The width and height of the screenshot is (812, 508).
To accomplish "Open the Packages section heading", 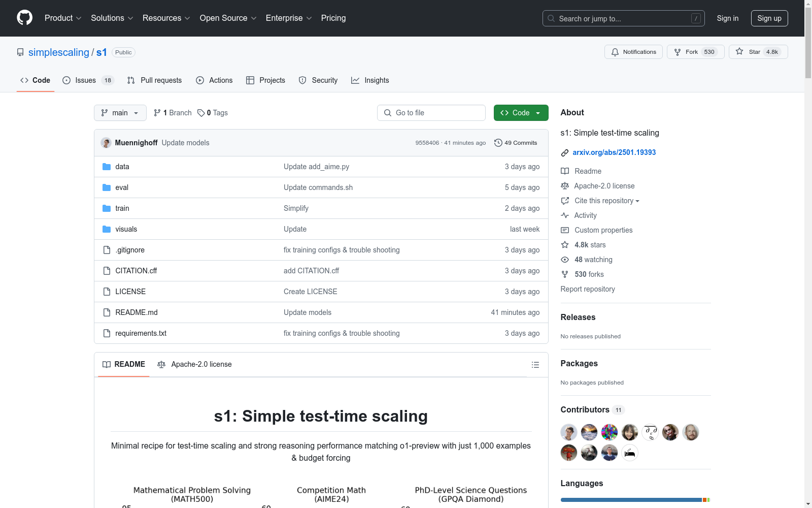I will 579,363.
